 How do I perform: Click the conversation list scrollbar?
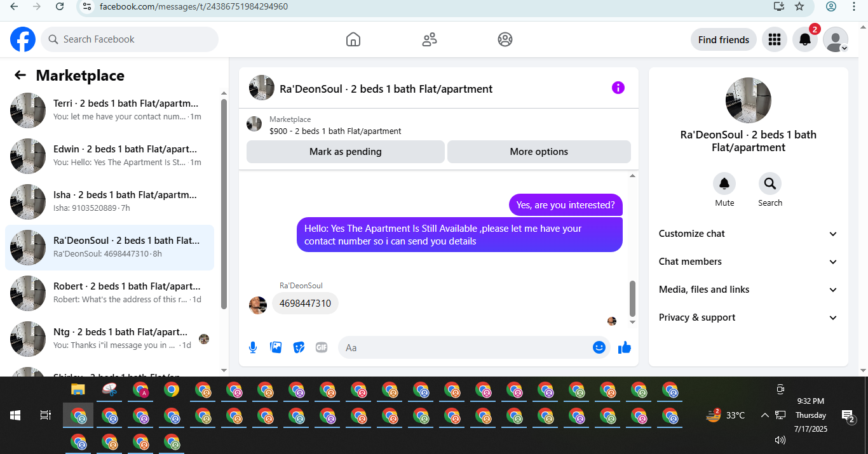(224, 203)
